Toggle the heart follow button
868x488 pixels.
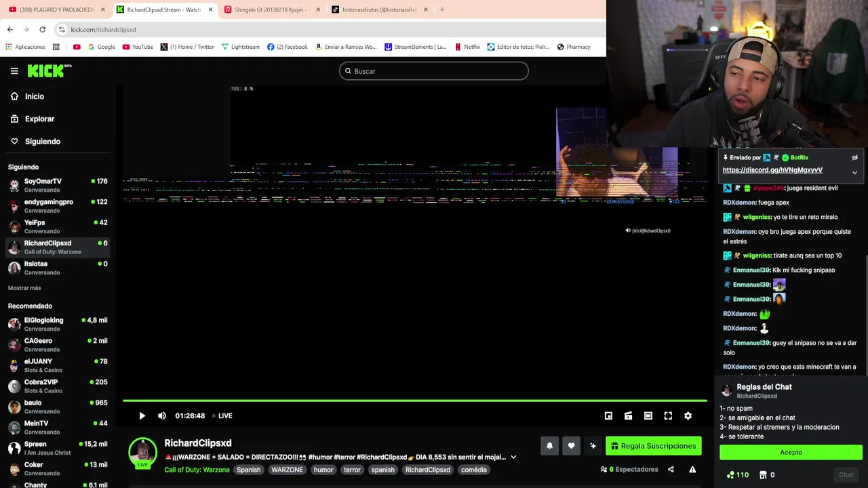coord(571,445)
